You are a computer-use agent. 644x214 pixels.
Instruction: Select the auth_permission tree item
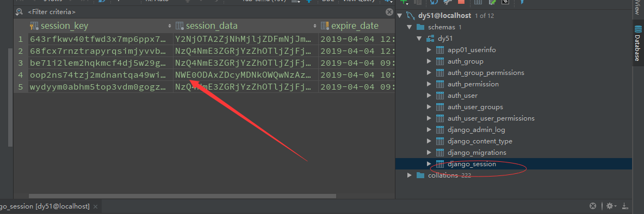[x=473, y=84]
